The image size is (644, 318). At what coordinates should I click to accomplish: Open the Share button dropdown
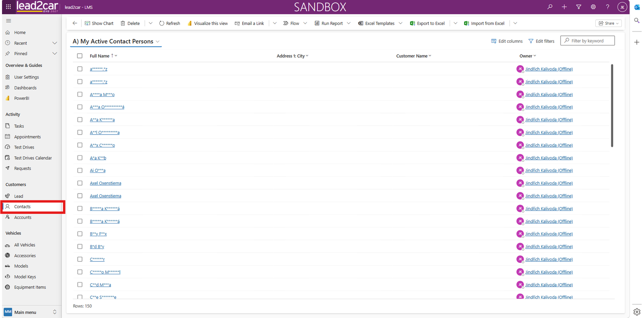coord(609,23)
